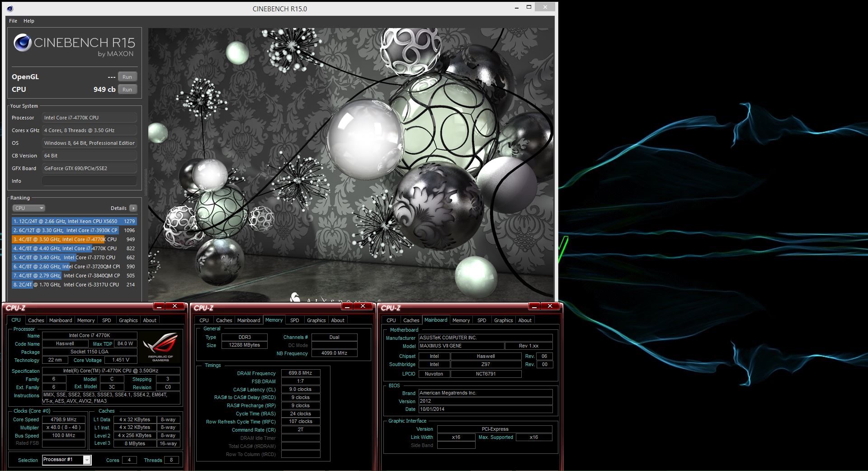Switch to CPU tab in middle CPU-Z
Viewport: 868px width, 471px height.
point(204,320)
